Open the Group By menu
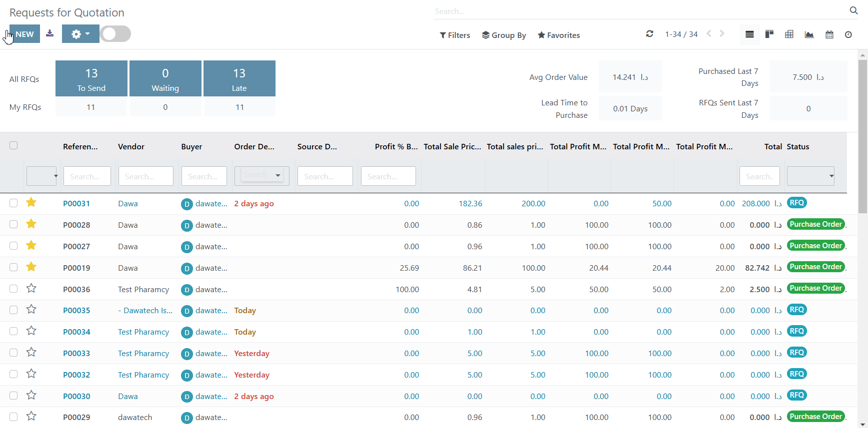 (503, 35)
